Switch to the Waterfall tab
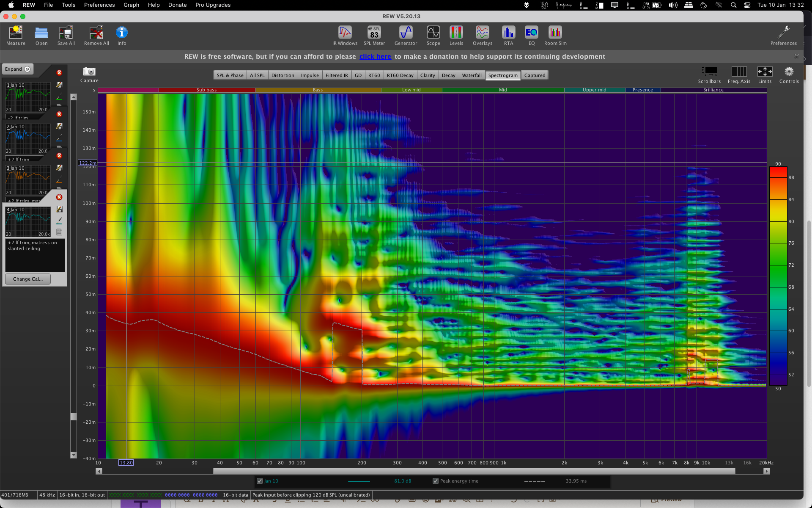 coord(472,75)
